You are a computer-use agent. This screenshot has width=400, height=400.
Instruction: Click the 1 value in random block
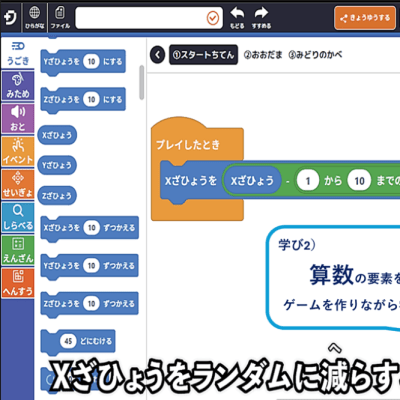click(x=308, y=181)
